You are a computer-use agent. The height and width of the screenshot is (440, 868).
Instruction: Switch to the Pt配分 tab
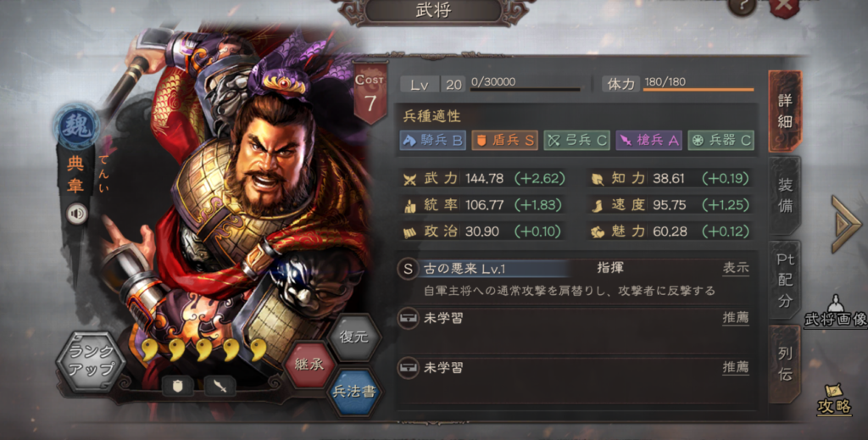[785, 280]
